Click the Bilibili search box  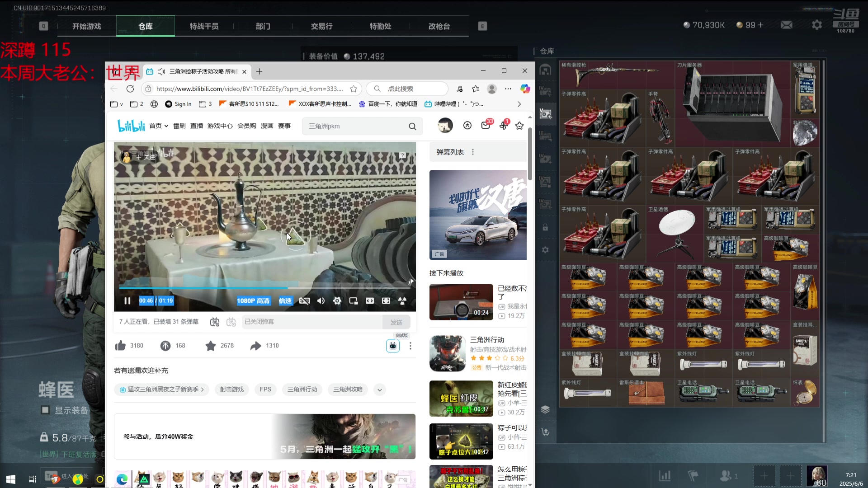point(355,127)
